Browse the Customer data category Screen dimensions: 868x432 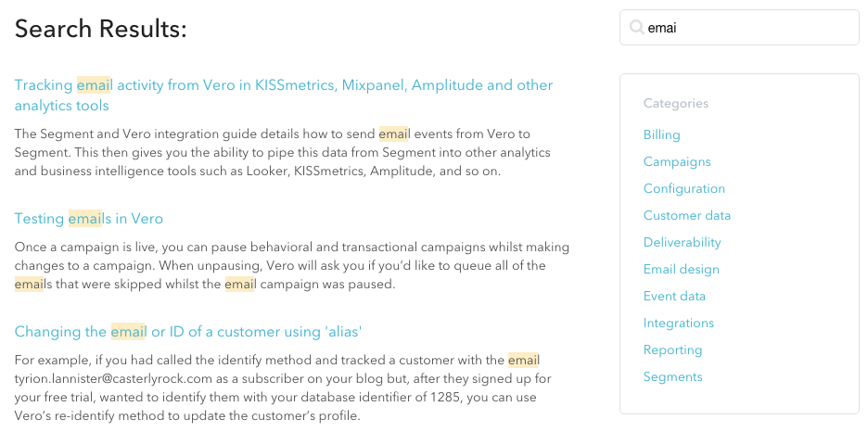pyautogui.click(x=686, y=215)
